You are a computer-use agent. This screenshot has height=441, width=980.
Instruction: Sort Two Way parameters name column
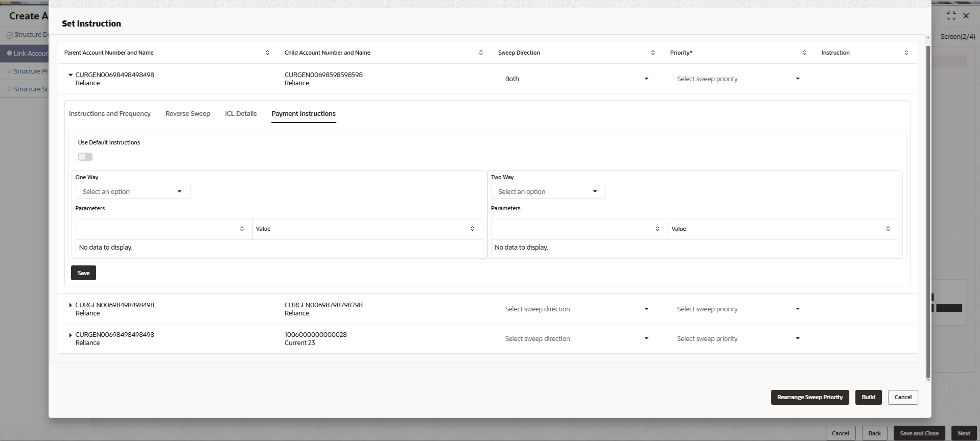[658, 229]
